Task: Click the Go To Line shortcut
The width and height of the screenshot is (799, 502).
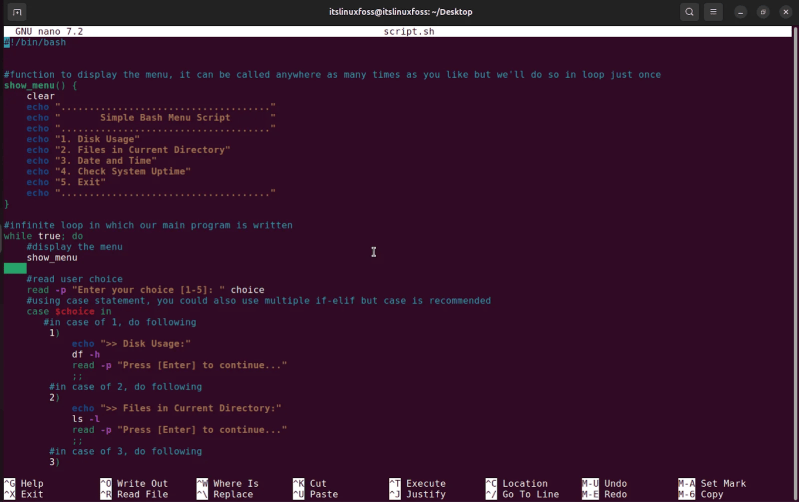Action: coord(522,494)
